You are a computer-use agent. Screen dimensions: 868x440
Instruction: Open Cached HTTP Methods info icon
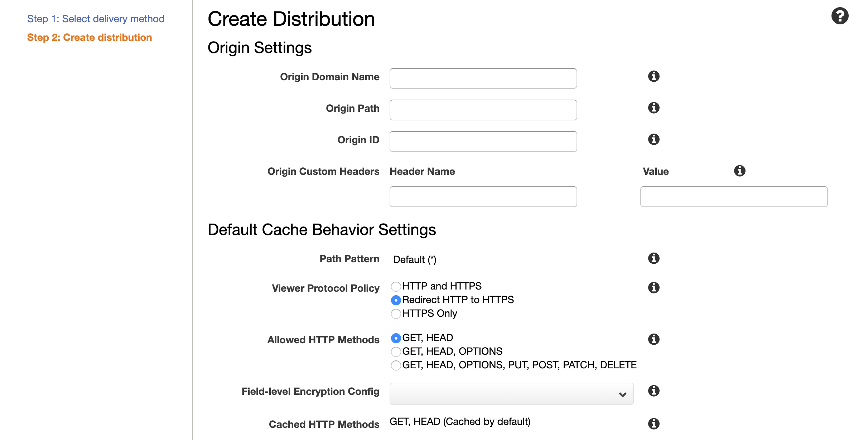tap(654, 424)
